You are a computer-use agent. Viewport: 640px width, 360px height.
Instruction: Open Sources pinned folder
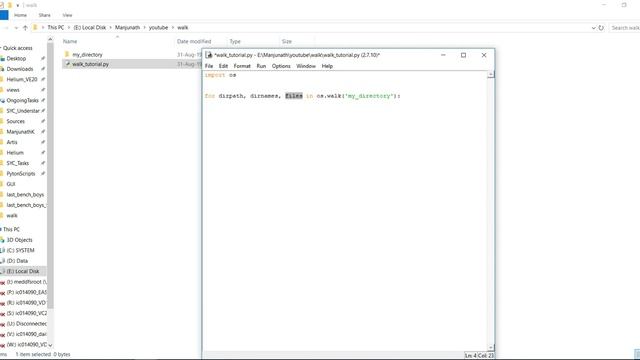click(x=16, y=121)
